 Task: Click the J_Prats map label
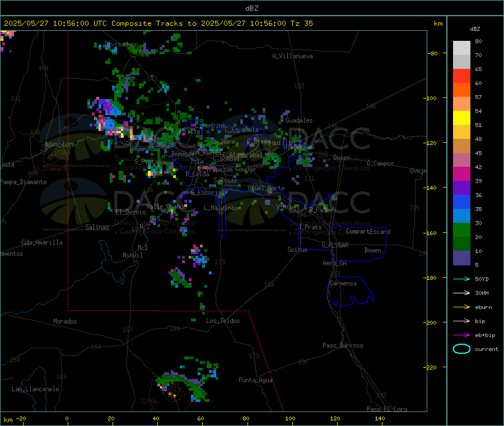click(x=310, y=227)
